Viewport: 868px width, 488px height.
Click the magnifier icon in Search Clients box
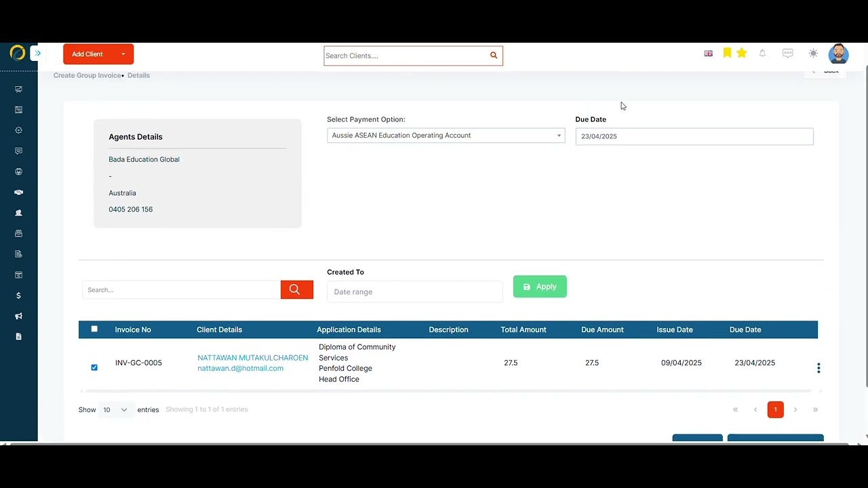[494, 56]
